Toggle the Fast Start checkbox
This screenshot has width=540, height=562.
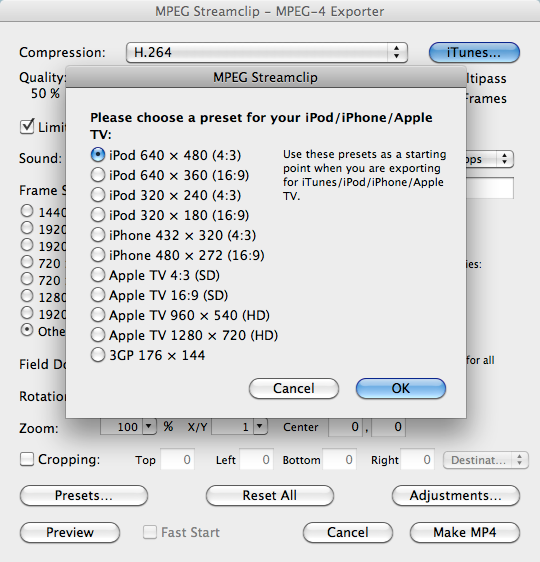(x=150, y=532)
